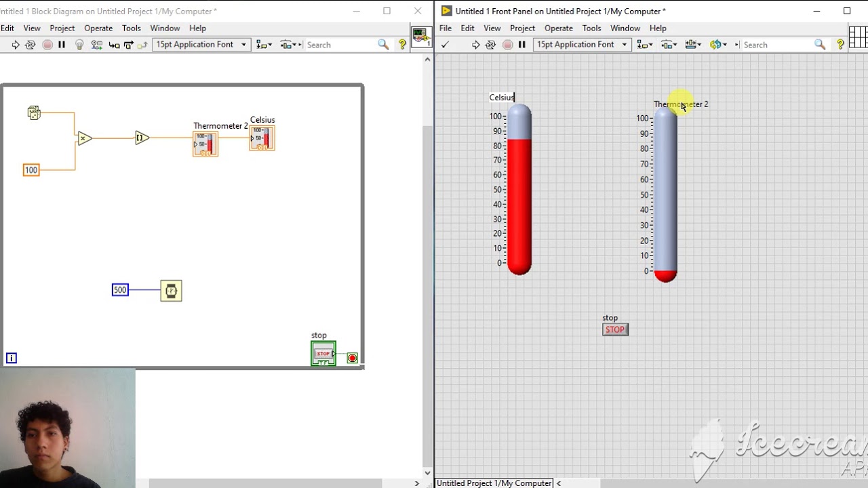Image resolution: width=868 pixels, height=488 pixels.
Task: Click Run Continuously in Block Diagram toolbar
Action: (x=30, y=45)
